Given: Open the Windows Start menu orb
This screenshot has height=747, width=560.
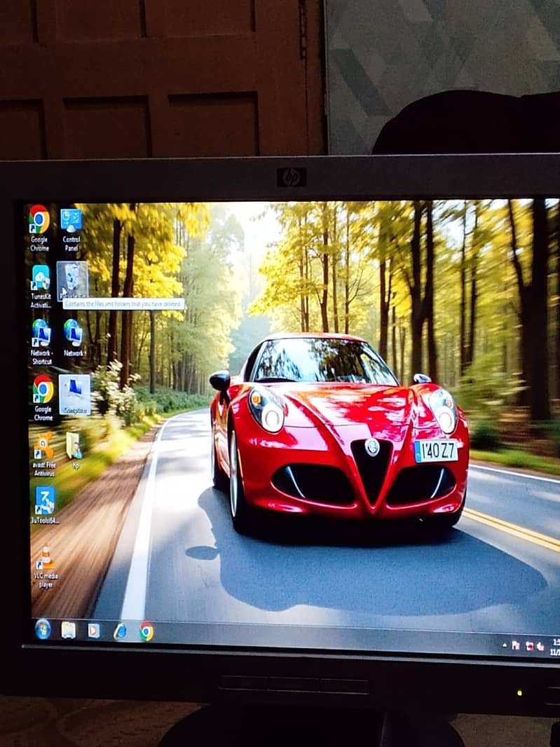Looking at the screenshot, I should (43, 629).
